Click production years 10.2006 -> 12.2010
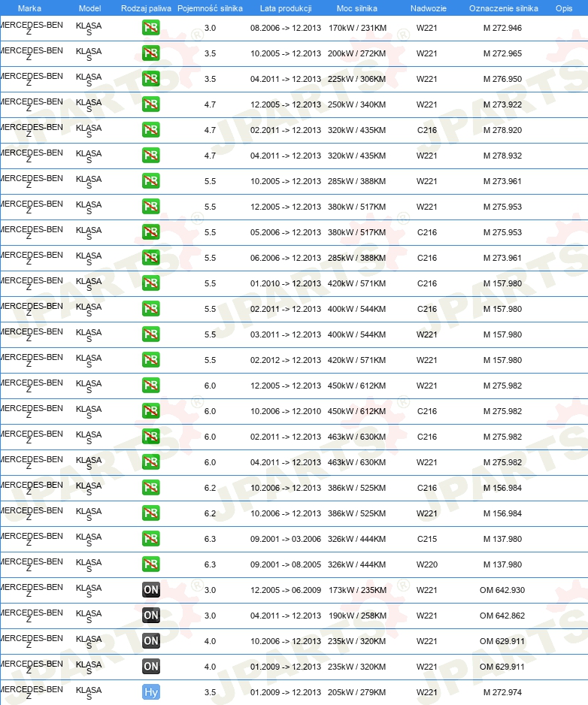588x705 pixels. (286, 411)
